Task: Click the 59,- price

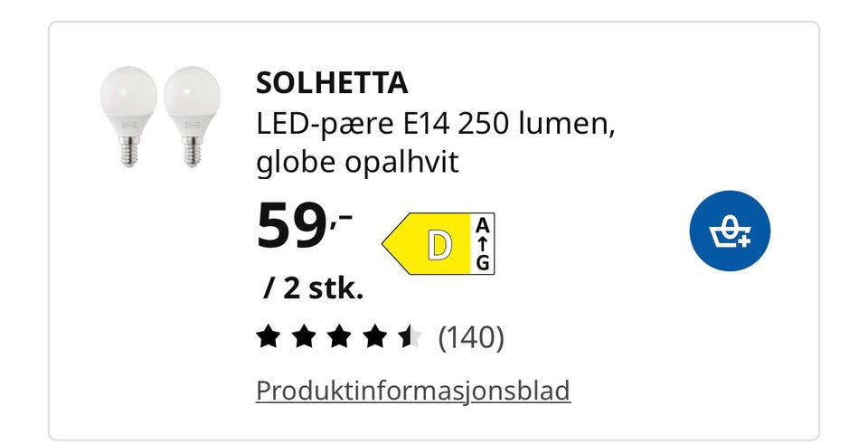Action: 304,228
